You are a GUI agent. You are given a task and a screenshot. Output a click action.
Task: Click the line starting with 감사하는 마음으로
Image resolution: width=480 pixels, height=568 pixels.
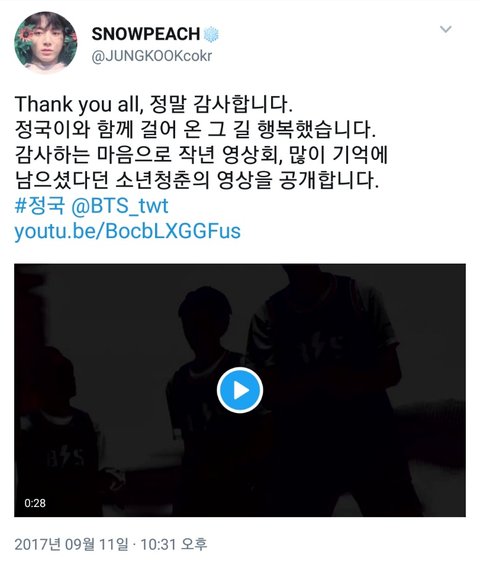201,155
